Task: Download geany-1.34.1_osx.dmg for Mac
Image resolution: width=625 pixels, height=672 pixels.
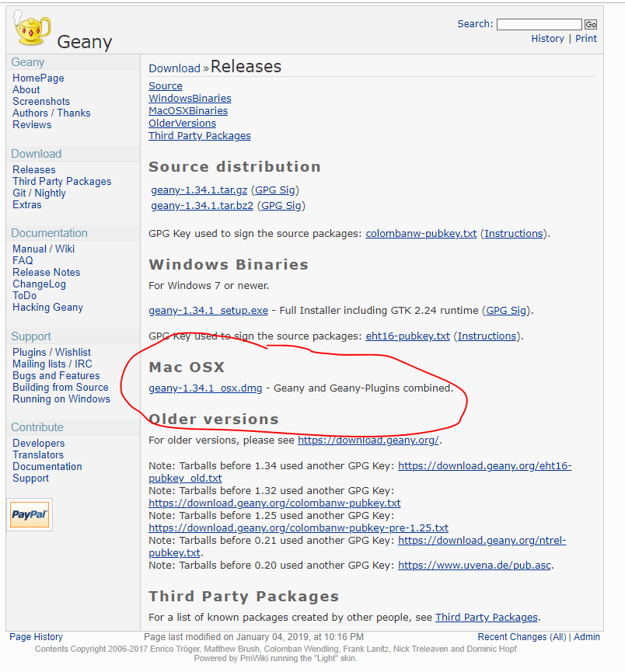Action: pyautogui.click(x=205, y=388)
